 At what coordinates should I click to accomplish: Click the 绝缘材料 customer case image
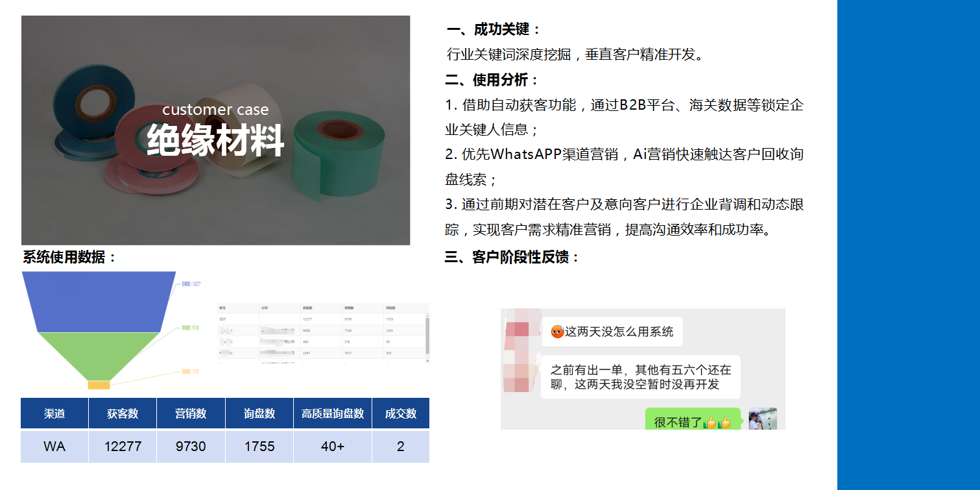[x=215, y=130]
